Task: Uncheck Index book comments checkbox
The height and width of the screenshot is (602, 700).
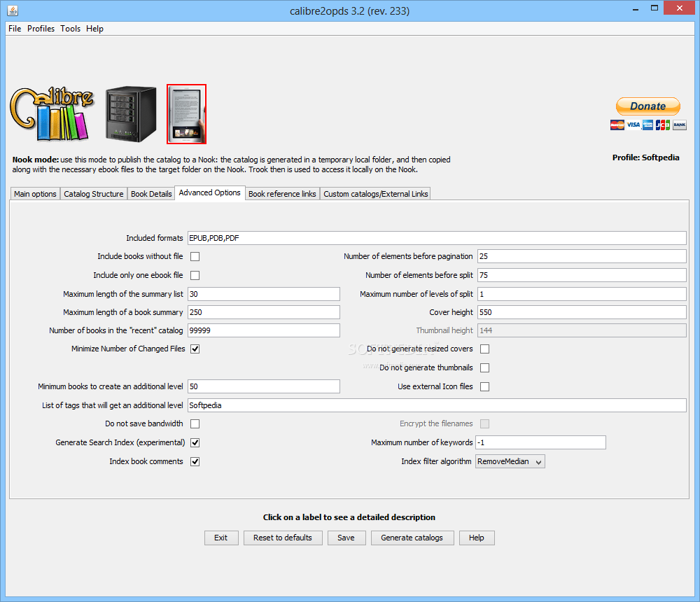Action: point(195,462)
